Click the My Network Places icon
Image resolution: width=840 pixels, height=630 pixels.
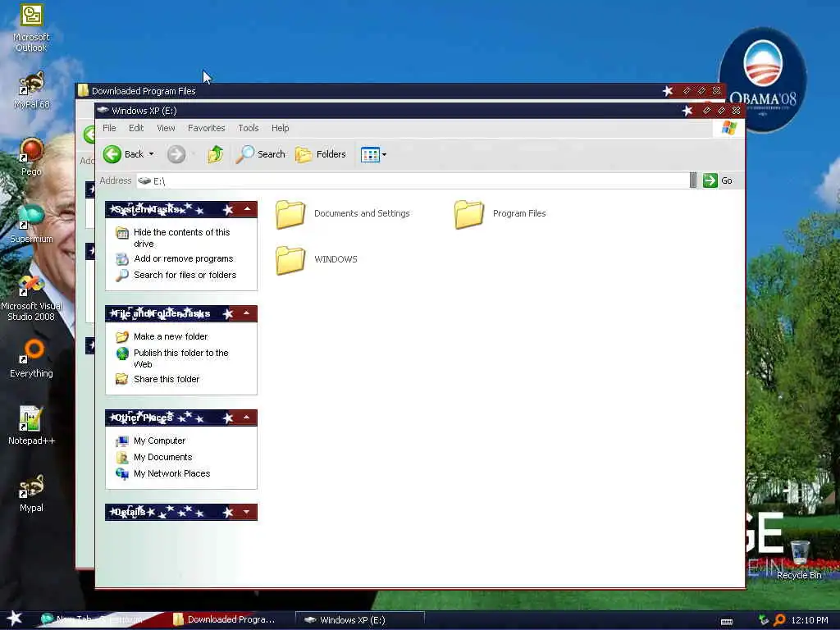[x=122, y=473]
